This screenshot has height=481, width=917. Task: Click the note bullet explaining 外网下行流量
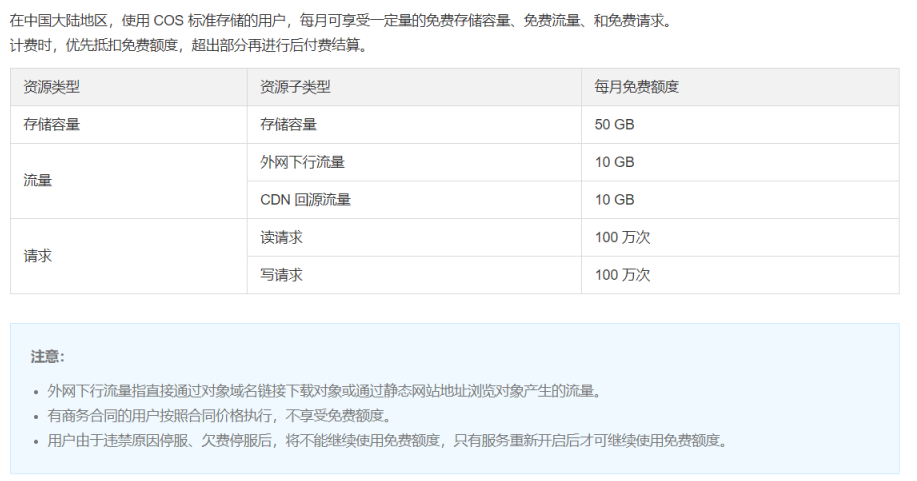[x=323, y=391]
